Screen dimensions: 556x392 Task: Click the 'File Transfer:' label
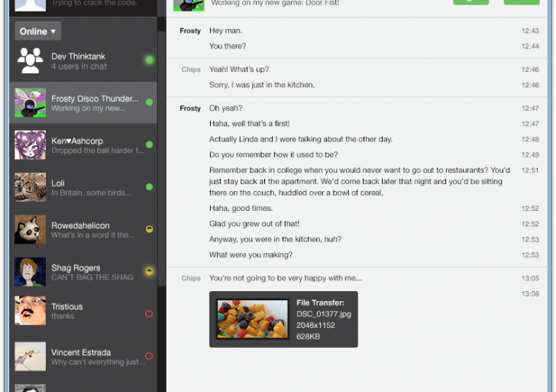point(320,303)
